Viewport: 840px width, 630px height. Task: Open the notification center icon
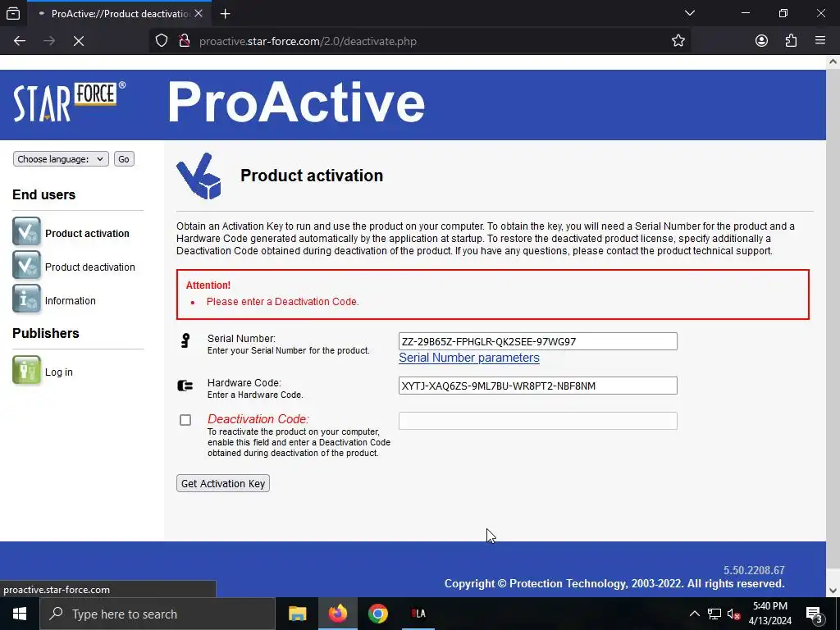(x=815, y=614)
